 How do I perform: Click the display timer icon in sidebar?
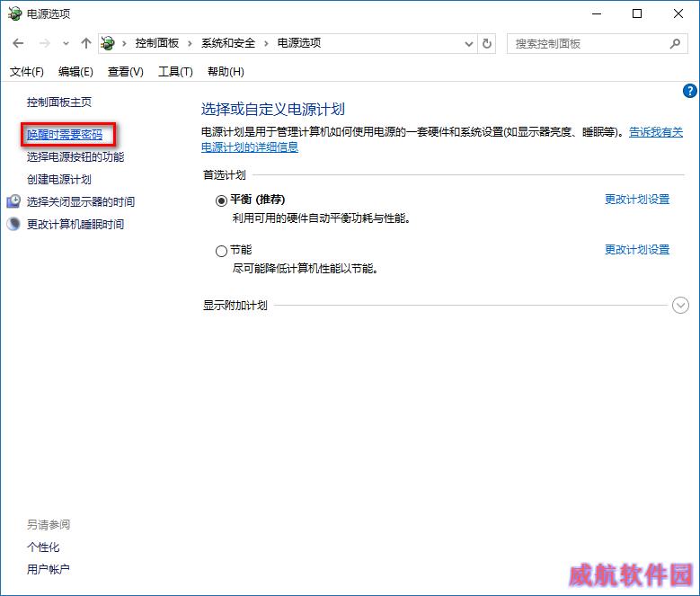[13, 201]
